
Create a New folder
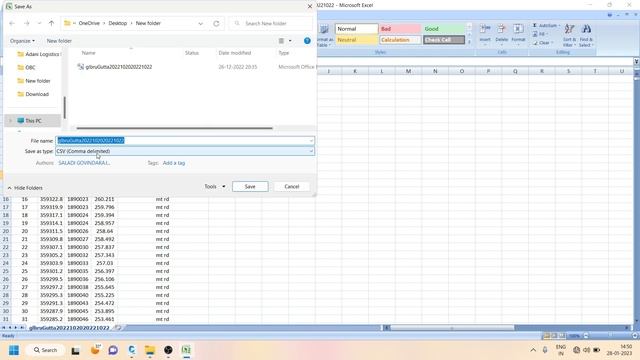click(x=59, y=41)
